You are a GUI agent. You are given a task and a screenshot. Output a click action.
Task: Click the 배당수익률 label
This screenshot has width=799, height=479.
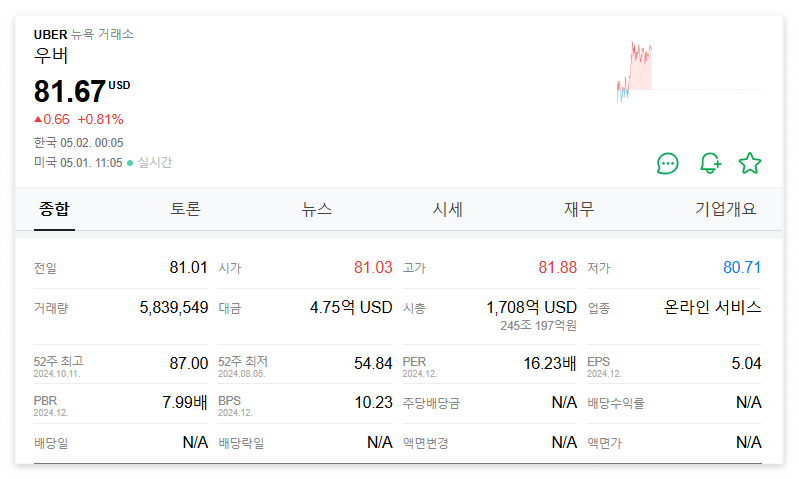point(616,403)
